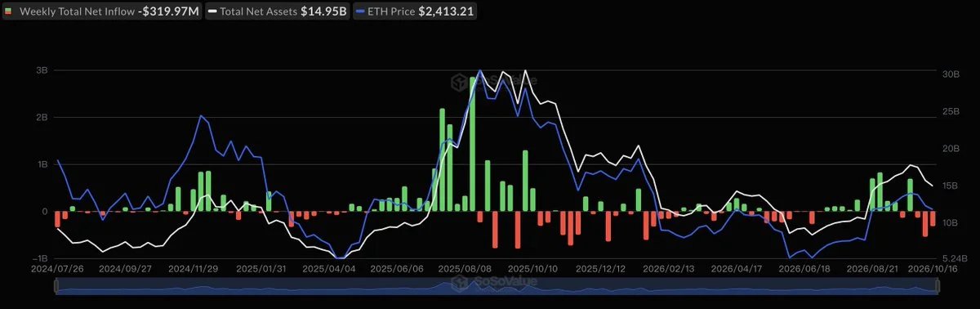Toggle the Weekly Total Net Inflow legend
The height and width of the screenshot is (309, 980).
(x=101, y=11)
